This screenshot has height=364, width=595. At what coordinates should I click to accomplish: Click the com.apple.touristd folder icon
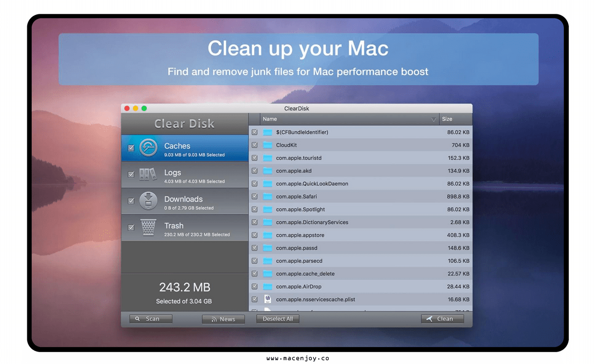coord(268,158)
